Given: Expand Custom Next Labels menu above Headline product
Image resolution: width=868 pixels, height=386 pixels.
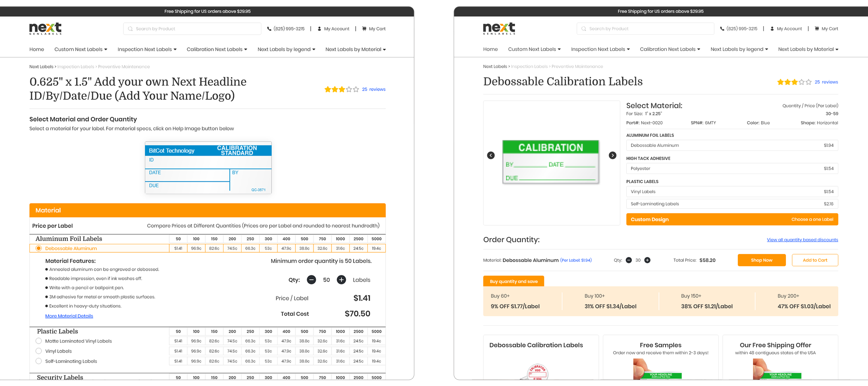Looking at the screenshot, I should click(x=81, y=49).
